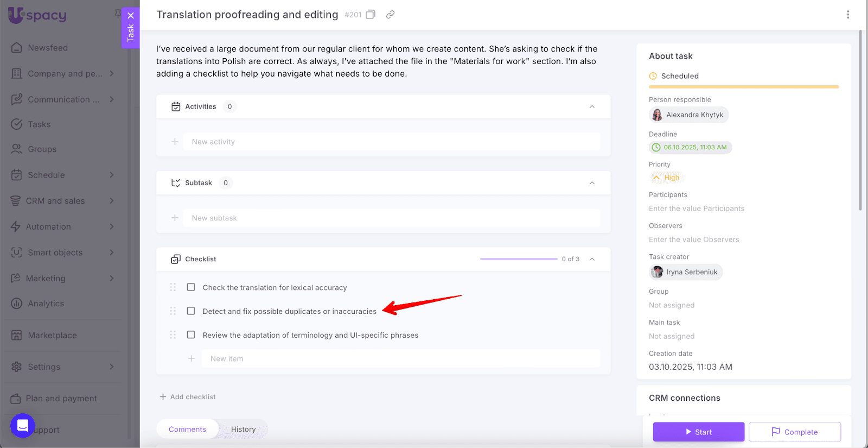The image size is (868, 448).
Task: Collapse the Activities section
Action: coord(592,106)
